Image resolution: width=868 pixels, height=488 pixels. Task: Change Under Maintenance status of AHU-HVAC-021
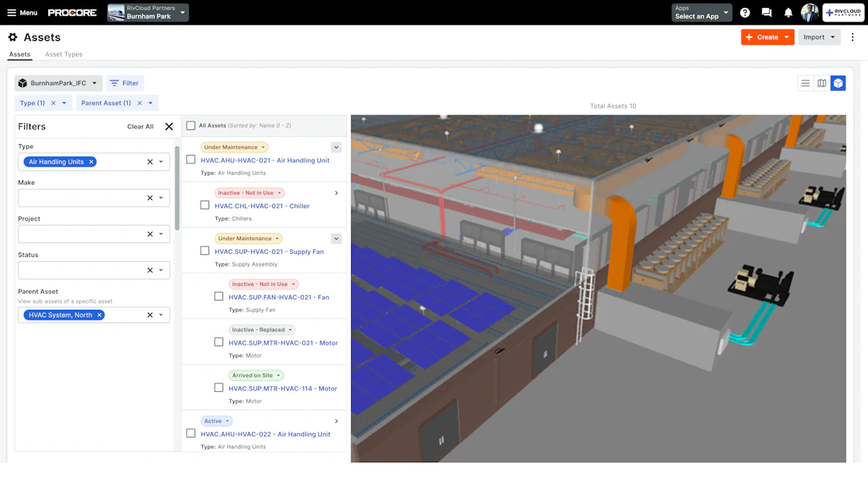pyautogui.click(x=235, y=147)
